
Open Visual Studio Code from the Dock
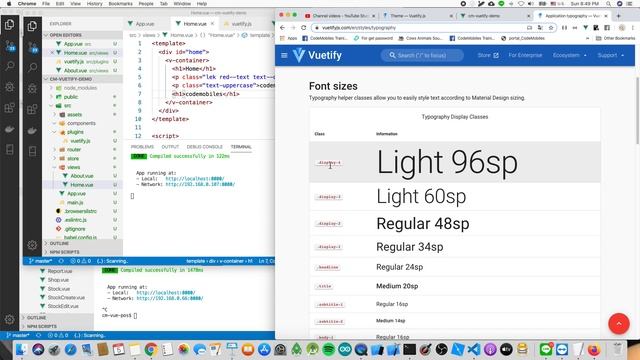pos(474,349)
